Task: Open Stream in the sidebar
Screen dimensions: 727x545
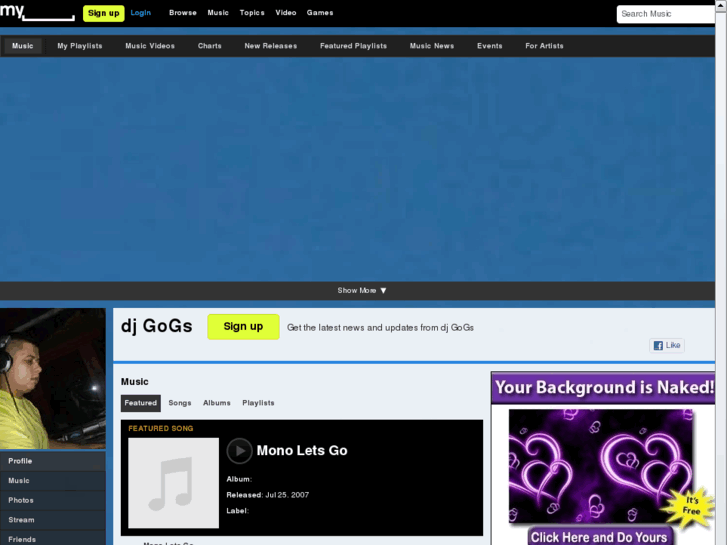Action: click(53, 520)
